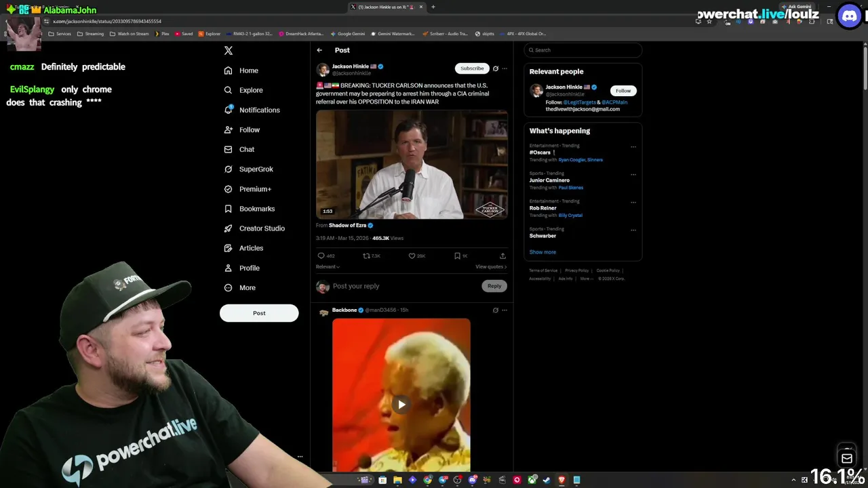Expand the More menu in sidebar
868x488 pixels.
[x=240, y=287]
